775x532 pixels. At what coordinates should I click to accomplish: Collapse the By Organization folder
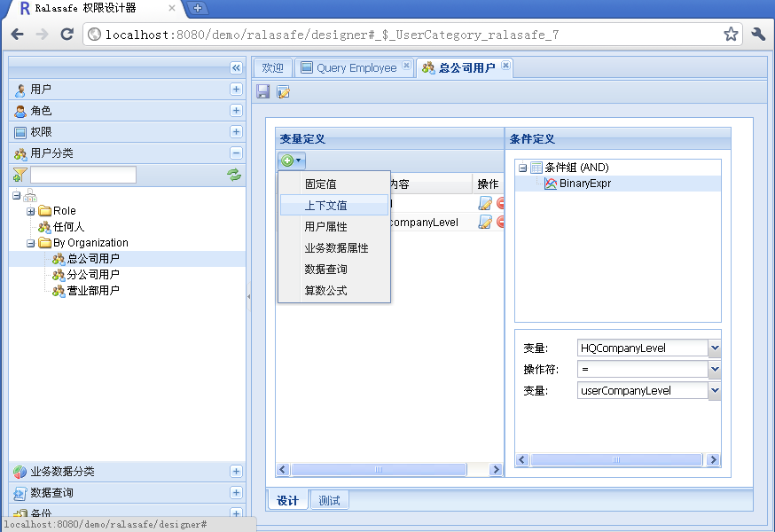tap(30, 243)
